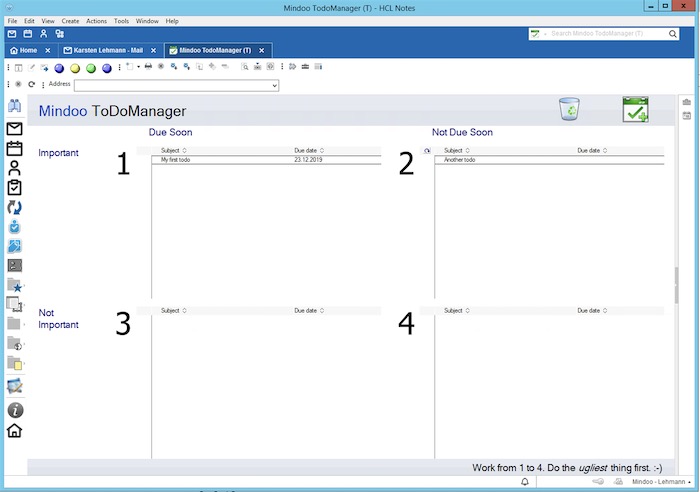Click the info 'i' icon in sidebar
Image resolution: width=700 pixels, height=492 pixels.
coord(15,410)
